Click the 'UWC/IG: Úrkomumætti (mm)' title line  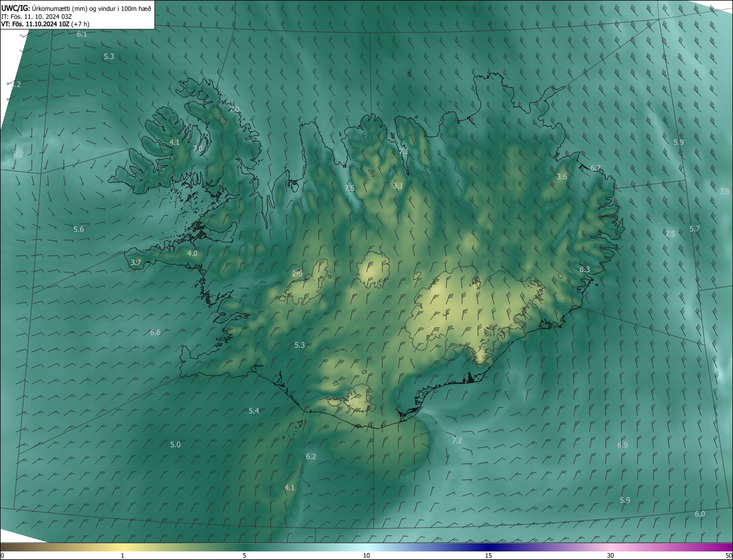click(76, 8)
